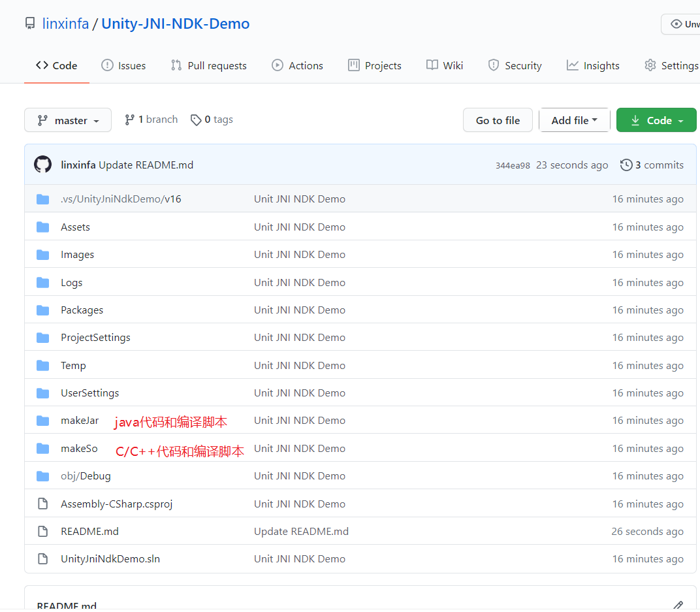
Task: Open the Update README.md commit message in header
Action: pos(146,165)
